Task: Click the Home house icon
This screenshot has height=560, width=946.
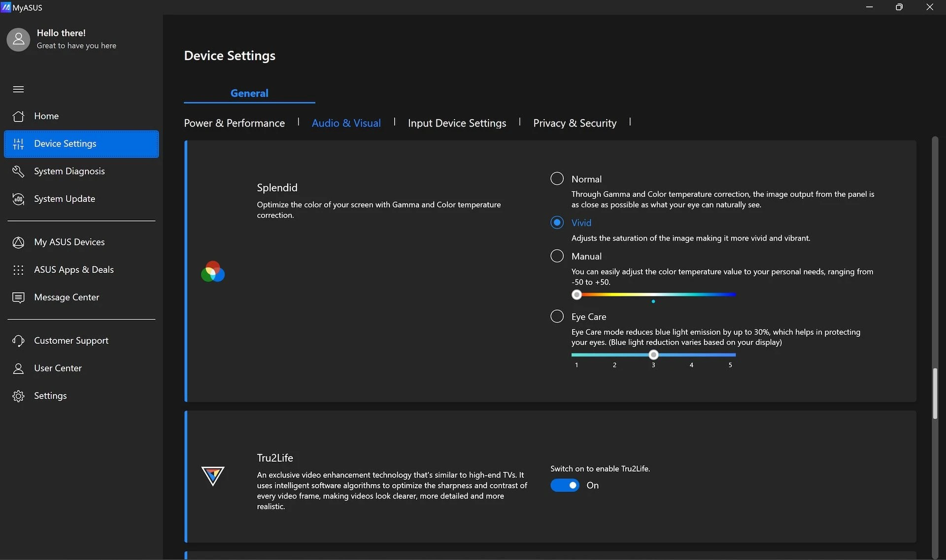Action: click(x=18, y=116)
